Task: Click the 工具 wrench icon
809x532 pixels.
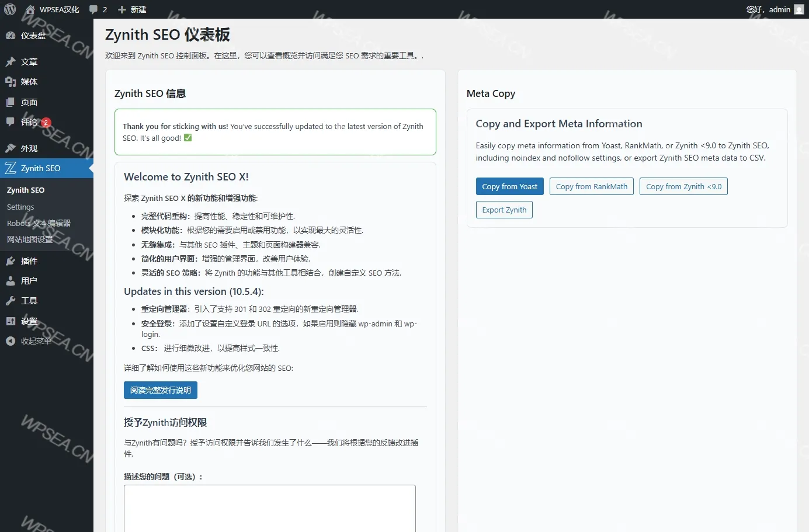Action: 11,301
